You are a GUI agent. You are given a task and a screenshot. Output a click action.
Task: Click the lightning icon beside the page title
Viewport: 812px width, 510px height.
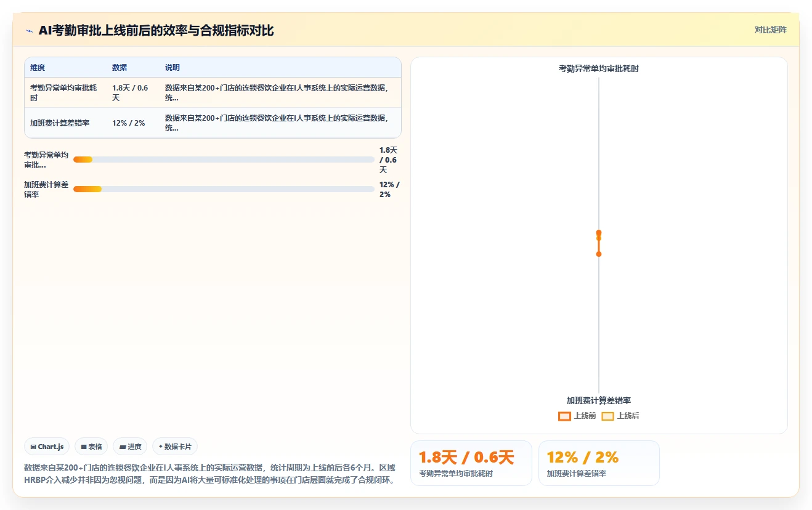(x=30, y=31)
